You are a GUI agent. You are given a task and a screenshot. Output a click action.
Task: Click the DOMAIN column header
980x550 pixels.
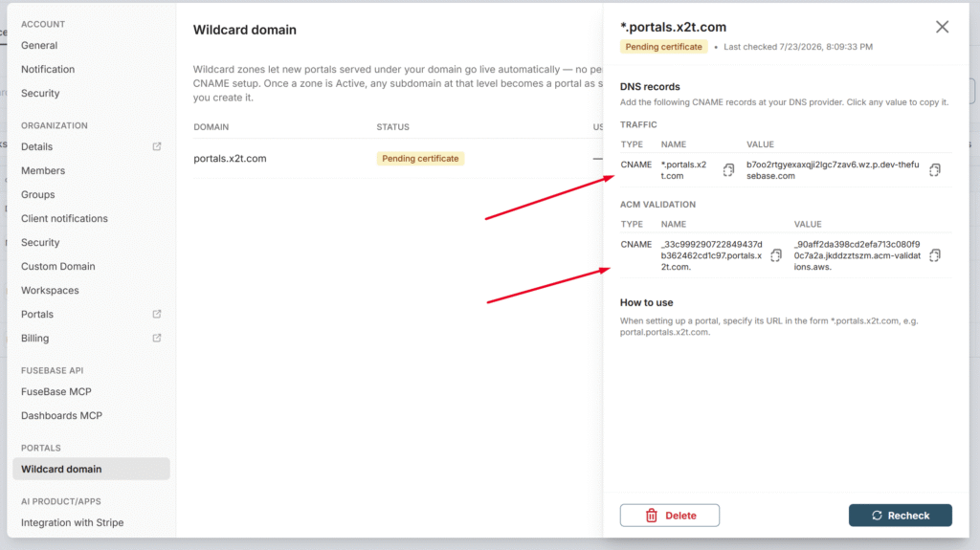(x=212, y=127)
